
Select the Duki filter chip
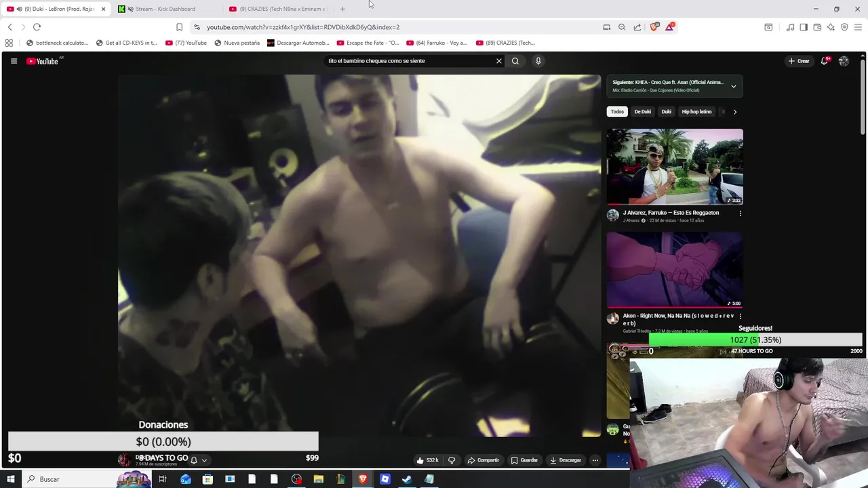pos(667,112)
